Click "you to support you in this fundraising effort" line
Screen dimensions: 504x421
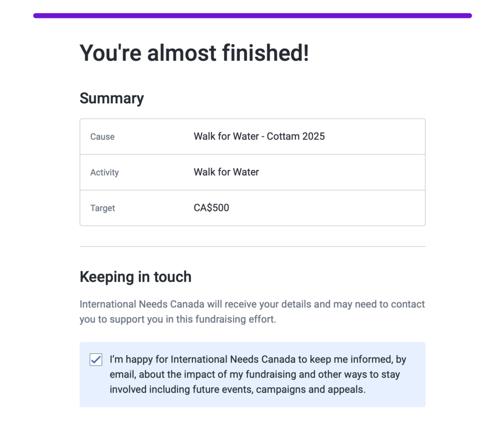178,319
